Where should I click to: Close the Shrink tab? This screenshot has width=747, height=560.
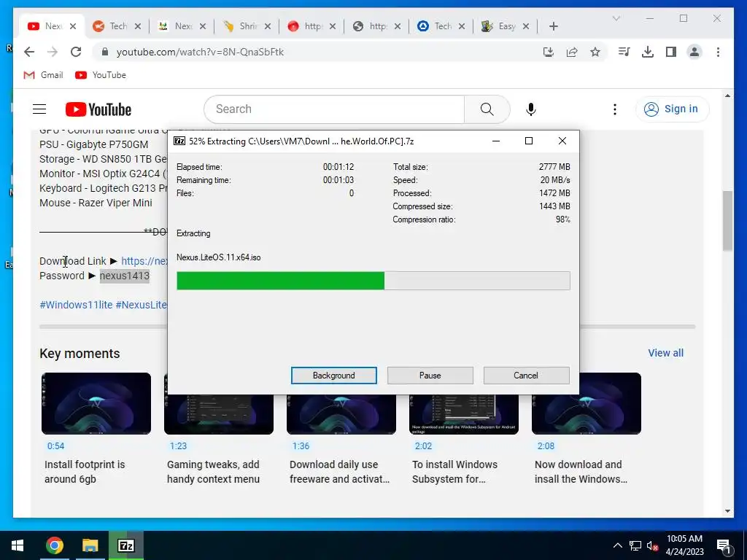coord(268,26)
